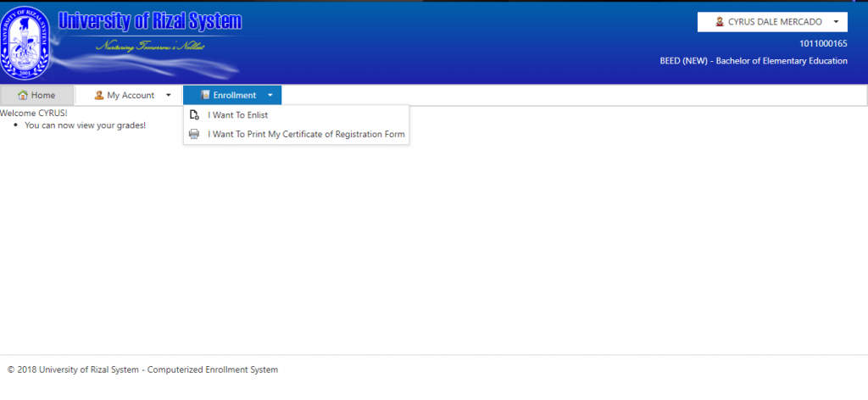Expand the CYRUS DALE MERCADO user dropdown arrow
Screen dimensions: 868x400
(836, 21)
